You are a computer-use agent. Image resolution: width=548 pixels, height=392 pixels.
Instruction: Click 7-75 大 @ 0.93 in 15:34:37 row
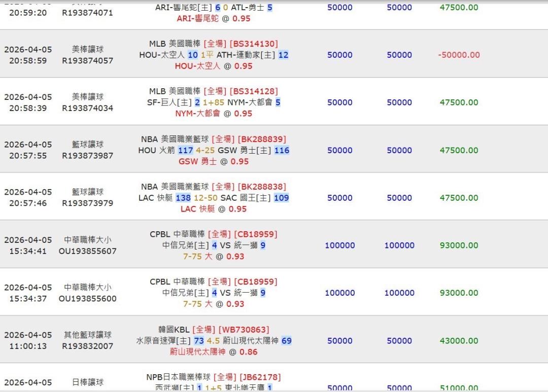(x=214, y=304)
